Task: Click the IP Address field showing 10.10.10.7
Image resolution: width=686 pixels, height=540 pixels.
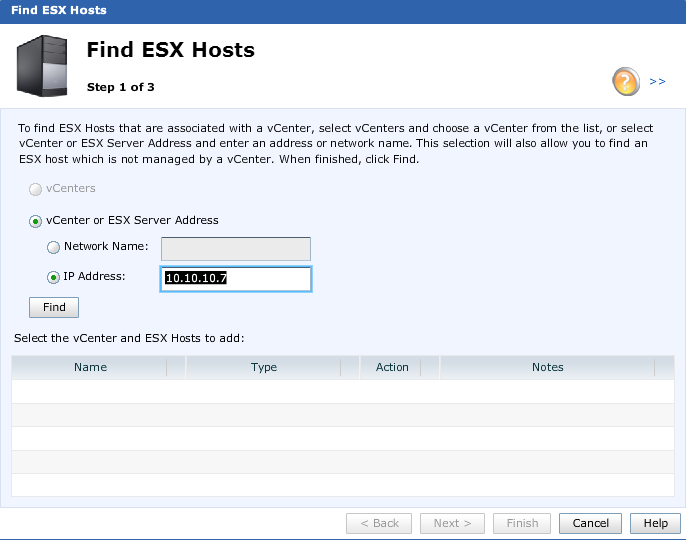Action: click(x=236, y=278)
